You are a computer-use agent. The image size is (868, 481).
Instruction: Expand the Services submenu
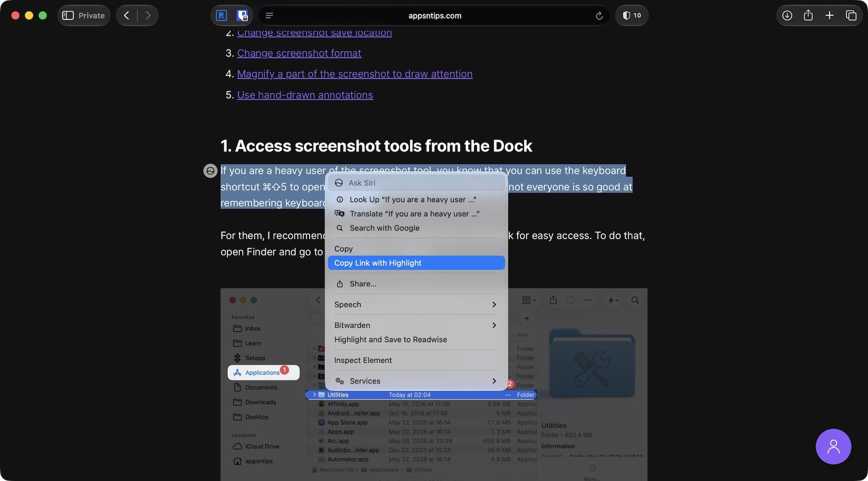point(416,381)
